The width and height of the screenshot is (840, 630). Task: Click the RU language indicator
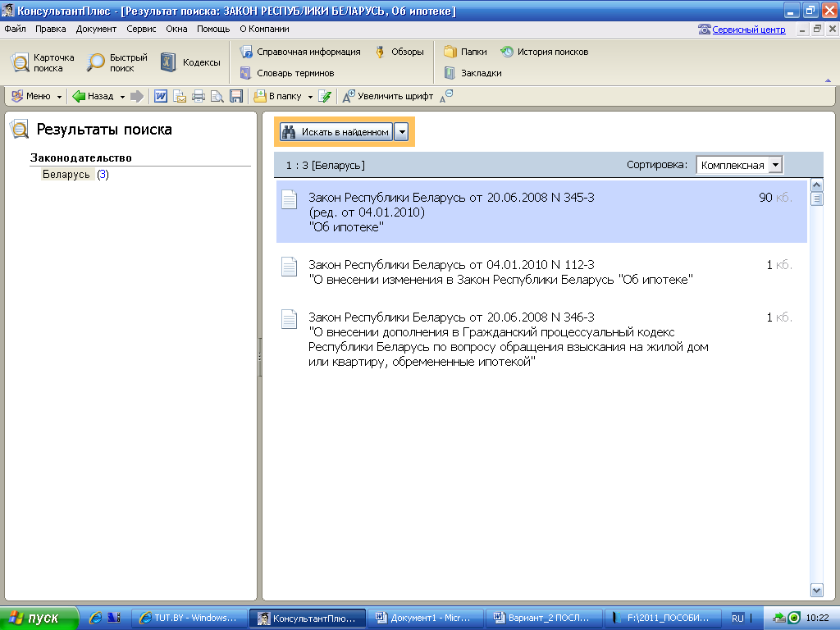click(x=737, y=619)
